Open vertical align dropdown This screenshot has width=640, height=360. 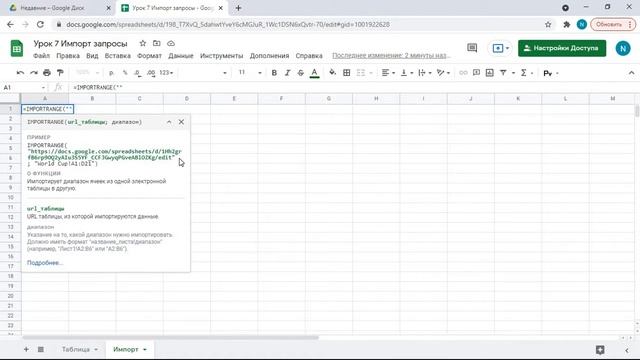[x=407, y=73]
